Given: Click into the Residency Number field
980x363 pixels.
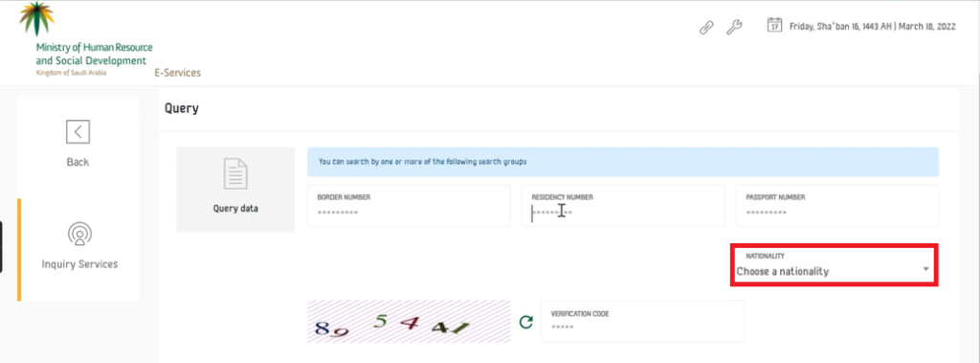Looking at the screenshot, I should click(623, 205).
